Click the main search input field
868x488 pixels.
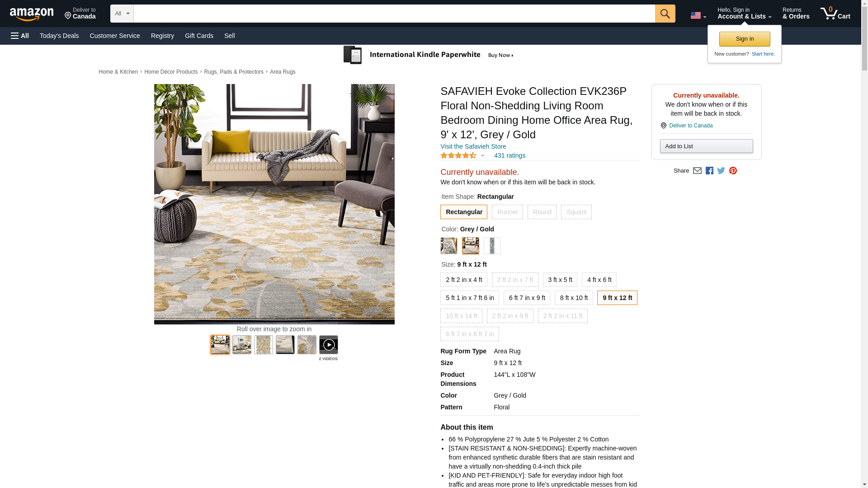click(x=394, y=14)
